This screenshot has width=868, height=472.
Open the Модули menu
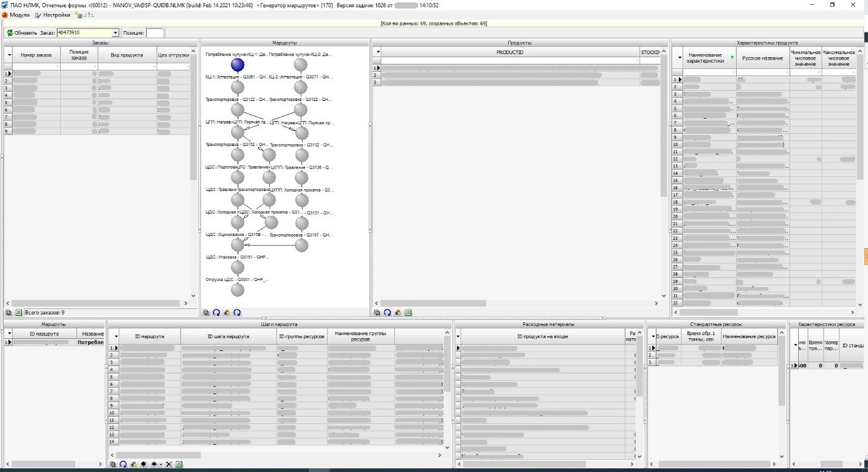pyautogui.click(x=16, y=15)
